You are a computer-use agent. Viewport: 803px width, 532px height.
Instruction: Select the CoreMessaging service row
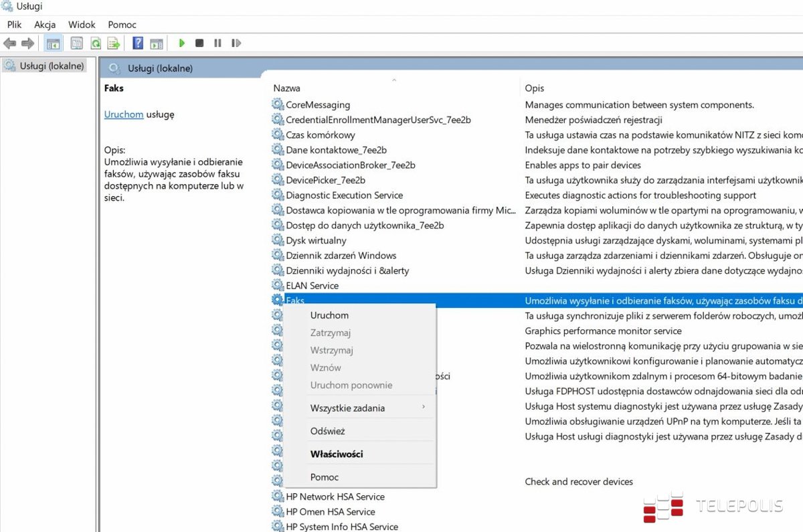click(x=318, y=105)
